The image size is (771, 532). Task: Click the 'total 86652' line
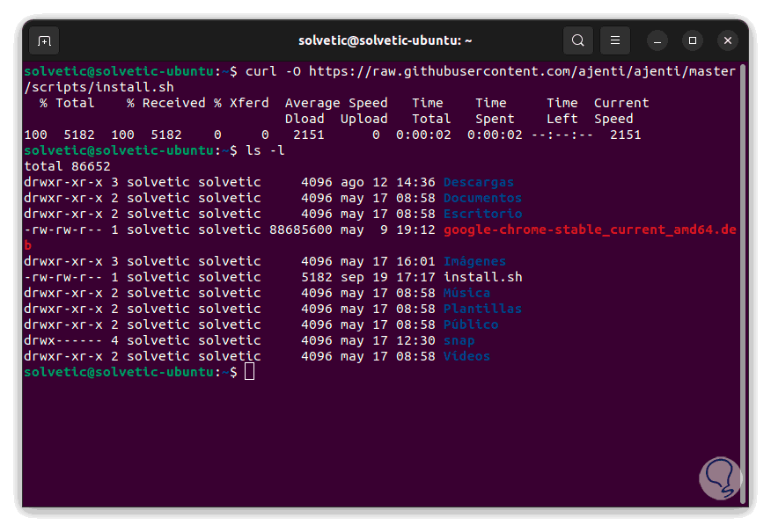68,166
